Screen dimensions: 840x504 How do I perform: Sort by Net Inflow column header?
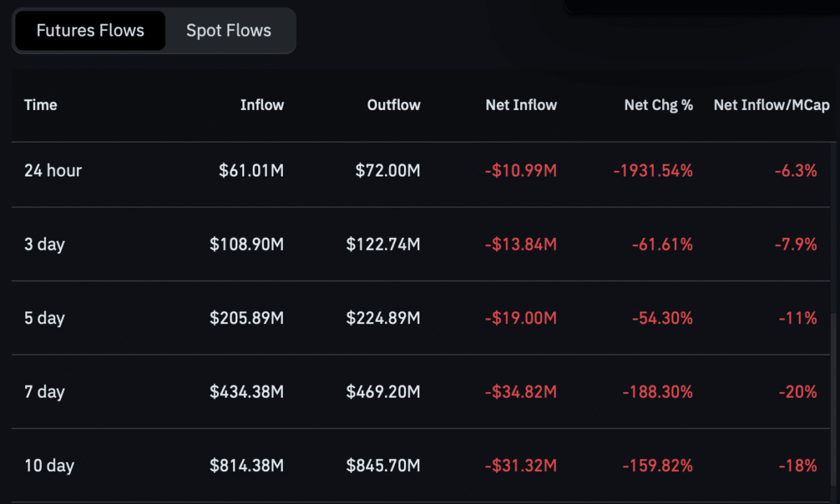pos(521,105)
